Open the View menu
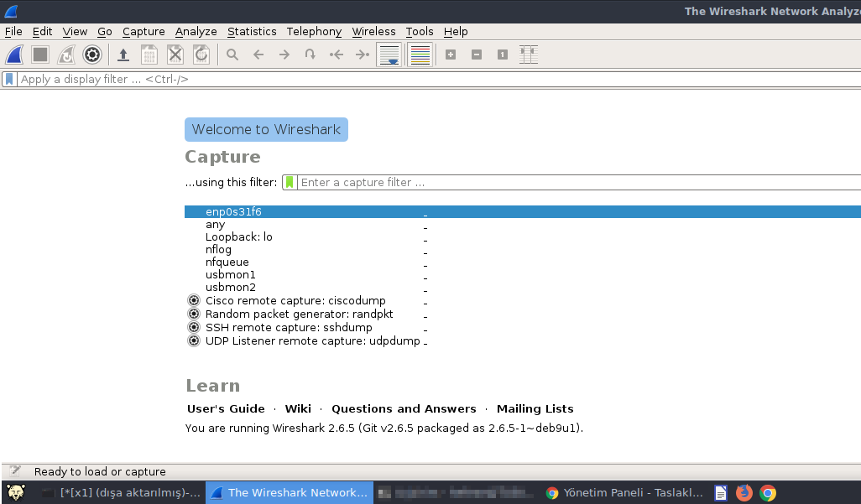 tap(75, 31)
